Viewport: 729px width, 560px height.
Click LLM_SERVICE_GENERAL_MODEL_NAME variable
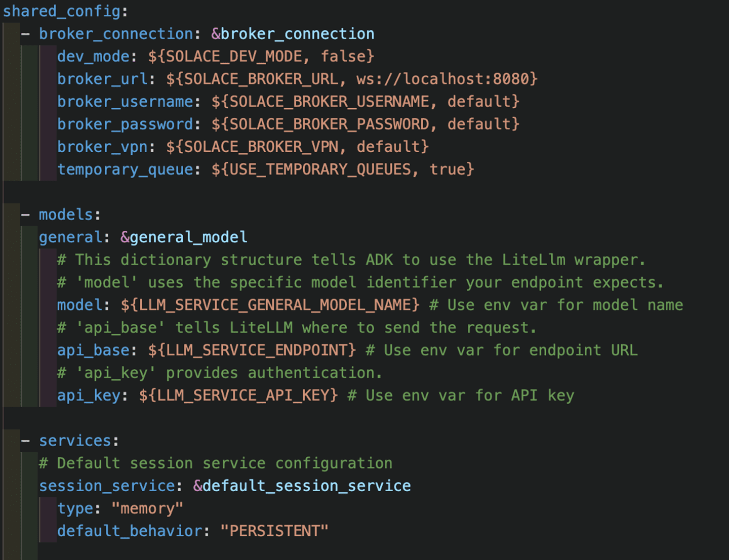(x=275, y=305)
